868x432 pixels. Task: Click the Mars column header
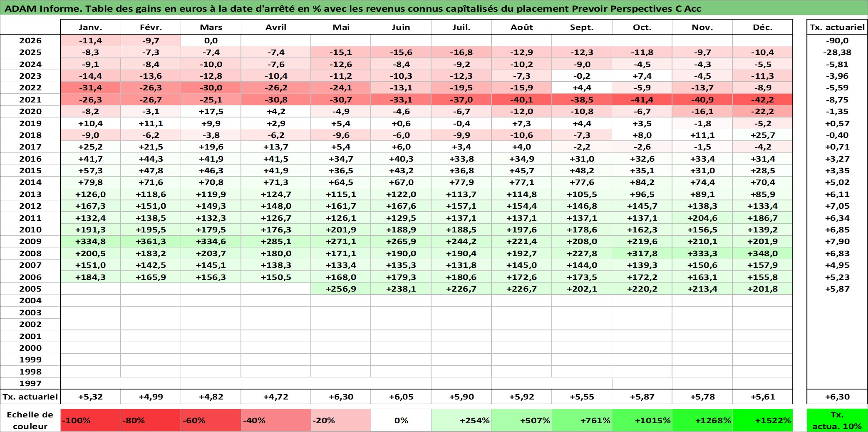coord(211,27)
